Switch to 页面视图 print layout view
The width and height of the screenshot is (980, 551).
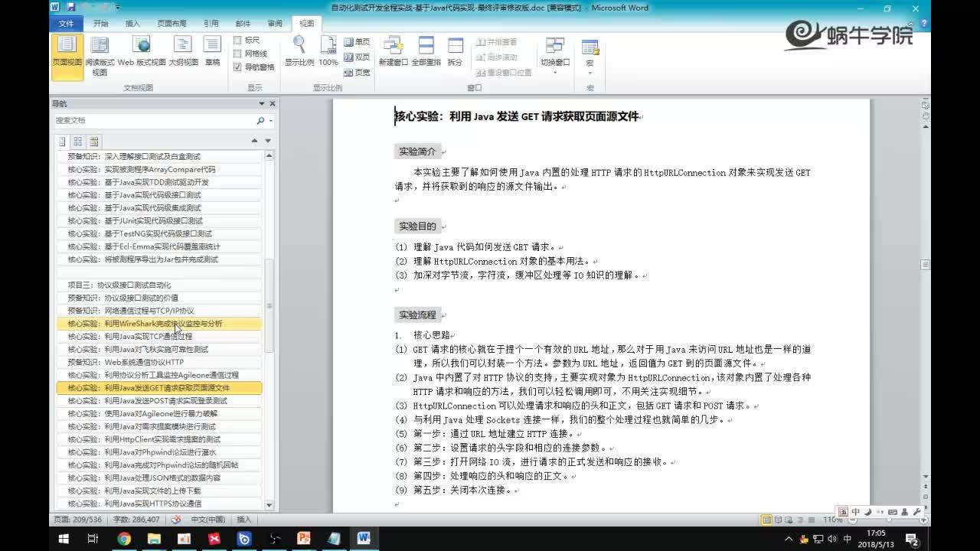(x=67, y=57)
